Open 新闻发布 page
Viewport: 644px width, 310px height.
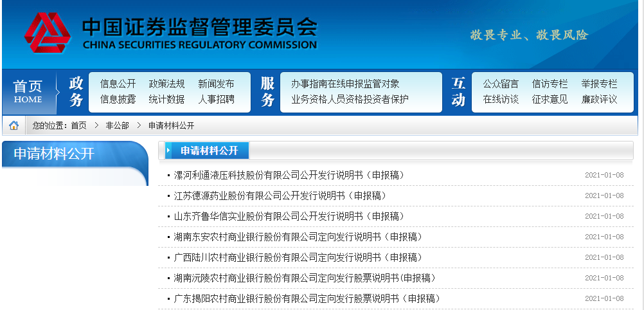216,84
